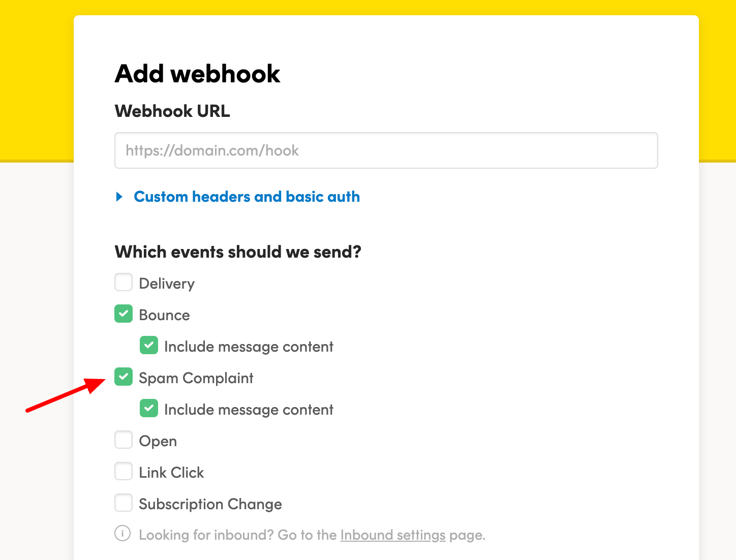Uncheck the Bounce event checkbox
736x560 pixels.
coord(124,314)
